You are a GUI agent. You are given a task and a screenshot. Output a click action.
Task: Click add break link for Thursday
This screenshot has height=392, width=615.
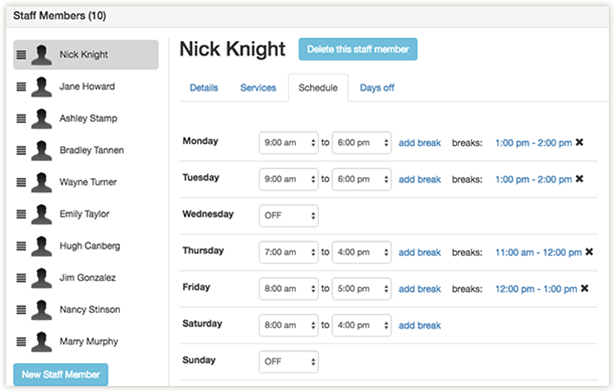click(420, 252)
